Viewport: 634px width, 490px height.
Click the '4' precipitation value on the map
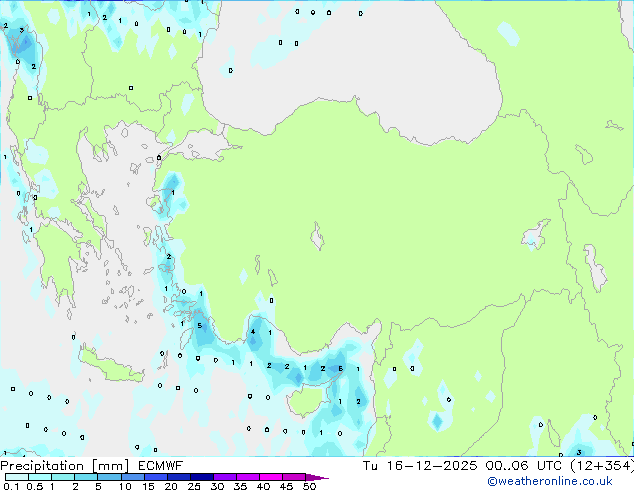tap(253, 332)
